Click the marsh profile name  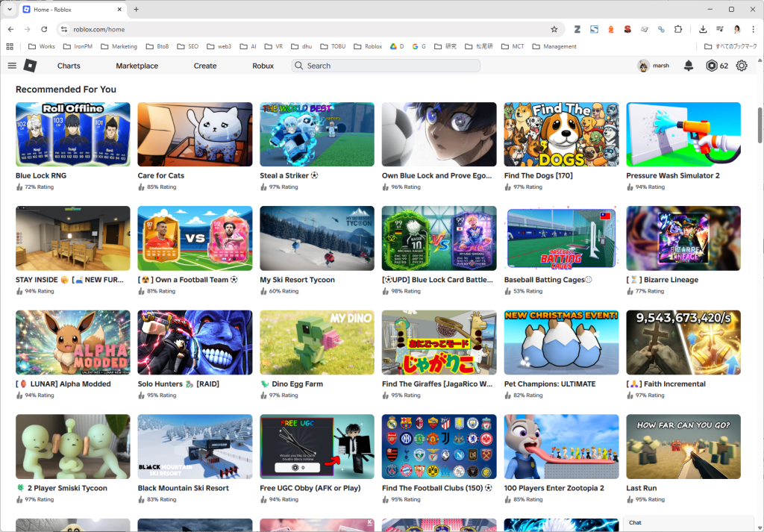tap(660, 66)
